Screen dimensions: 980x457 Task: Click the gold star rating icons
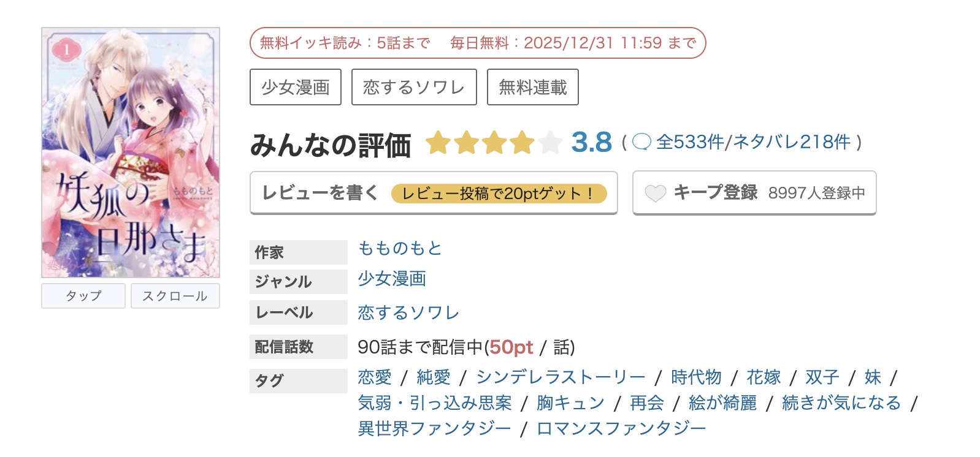tap(493, 143)
